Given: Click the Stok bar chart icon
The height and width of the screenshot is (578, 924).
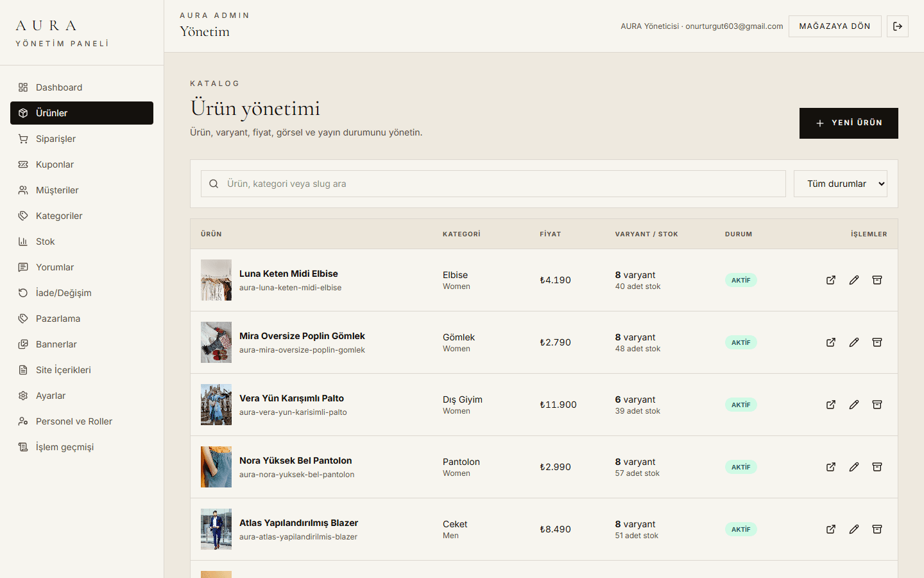Looking at the screenshot, I should pyautogui.click(x=23, y=241).
